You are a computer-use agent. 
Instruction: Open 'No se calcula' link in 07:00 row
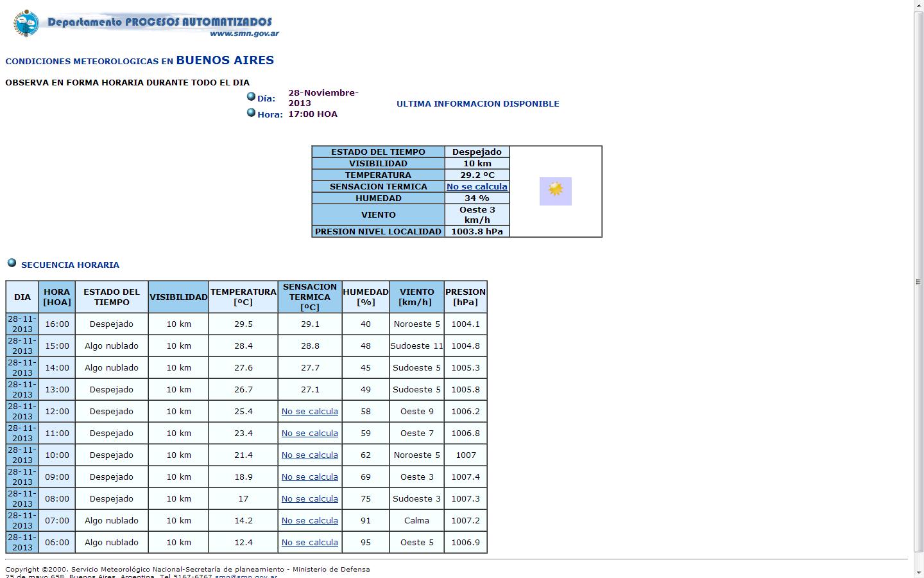310,520
